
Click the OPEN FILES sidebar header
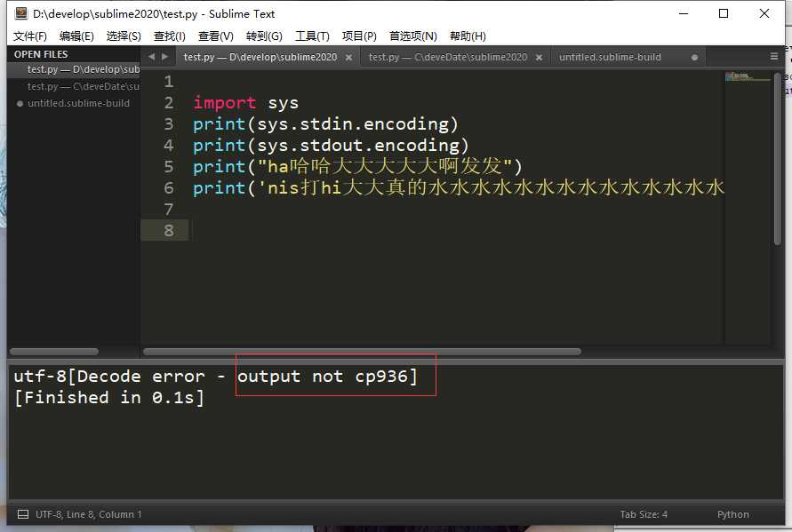(x=41, y=54)
